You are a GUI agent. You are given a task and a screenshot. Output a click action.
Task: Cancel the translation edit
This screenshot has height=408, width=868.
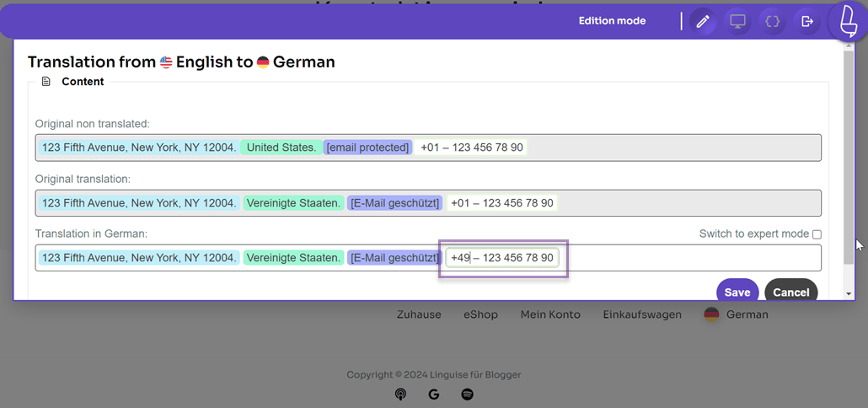tap(791, 292)
